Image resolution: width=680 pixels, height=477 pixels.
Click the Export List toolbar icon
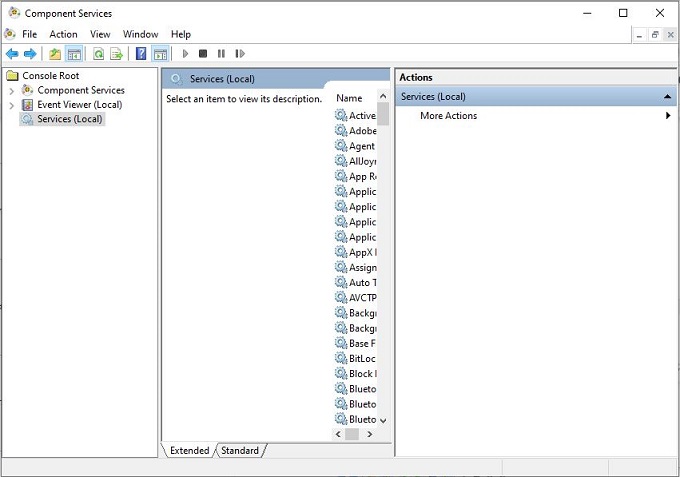pyautogui.click(x=116, y=54)
